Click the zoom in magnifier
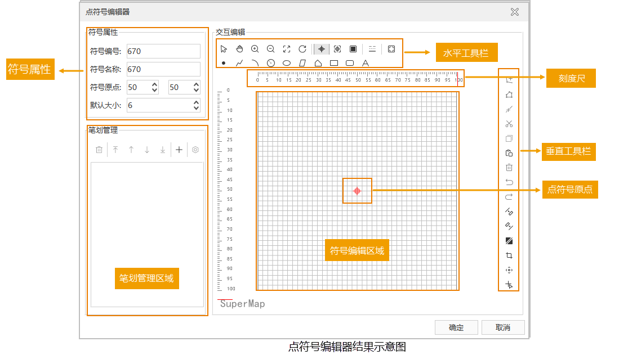619x364 pixels. tap(255, 49)
